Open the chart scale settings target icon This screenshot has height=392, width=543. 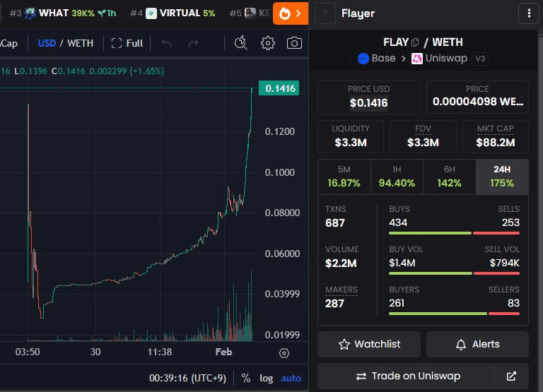[284, 353]
